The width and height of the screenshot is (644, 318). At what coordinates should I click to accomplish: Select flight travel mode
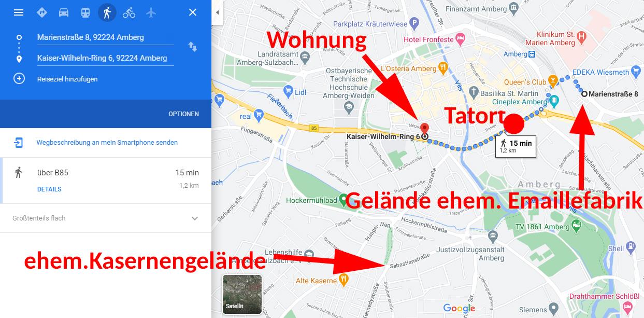151,12
